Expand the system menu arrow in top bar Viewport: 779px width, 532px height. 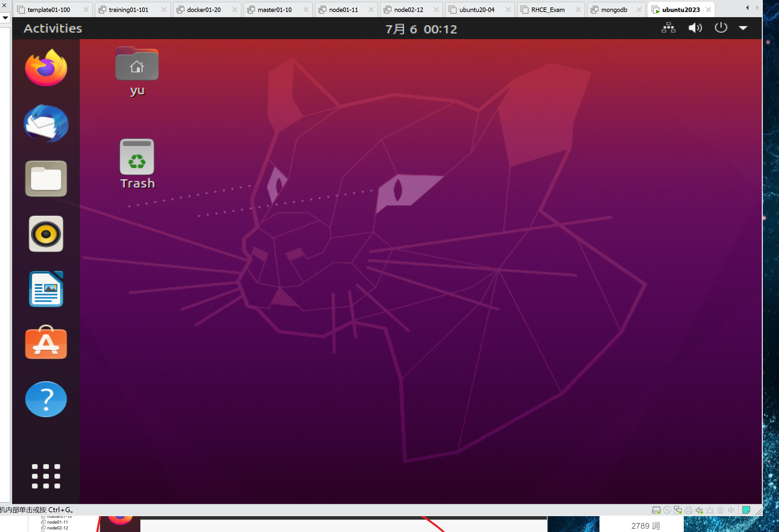pos(743,28)
